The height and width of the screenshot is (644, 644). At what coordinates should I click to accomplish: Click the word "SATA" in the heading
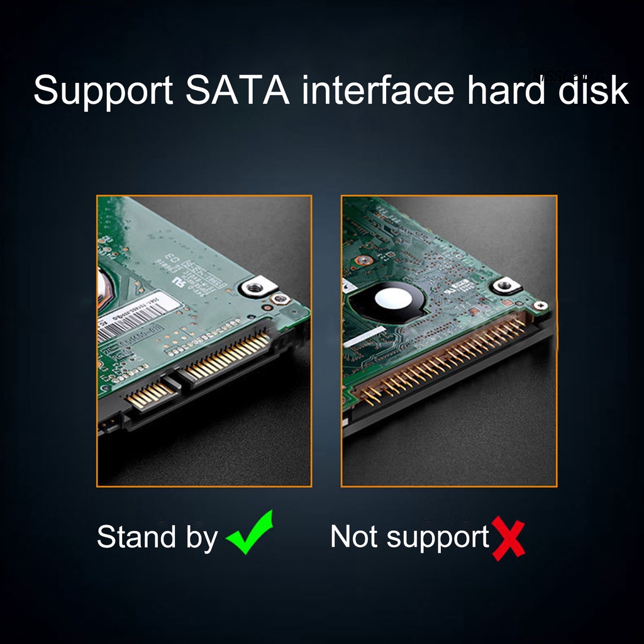click(237, 90)
